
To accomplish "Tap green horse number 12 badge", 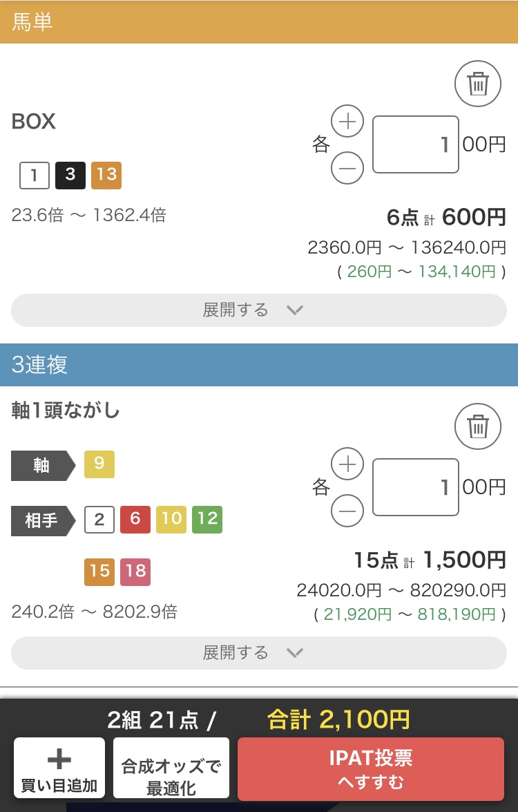I will pos(207,520).
